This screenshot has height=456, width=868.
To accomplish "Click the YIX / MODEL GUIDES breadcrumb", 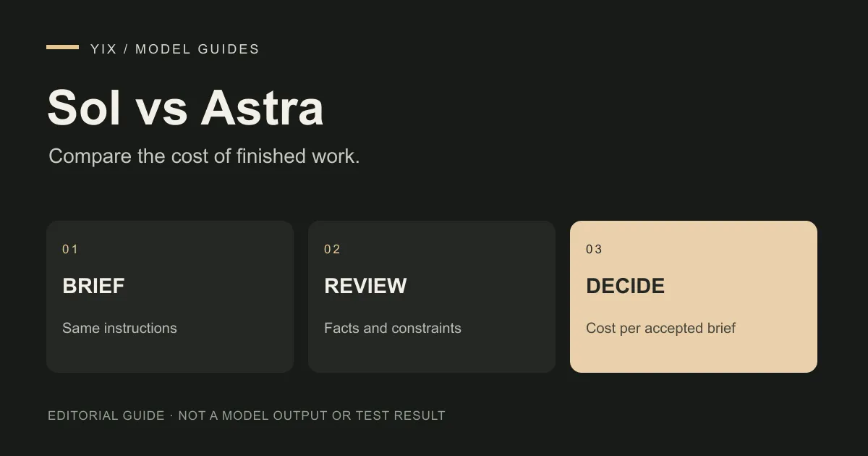I will [x=175, y=49].
